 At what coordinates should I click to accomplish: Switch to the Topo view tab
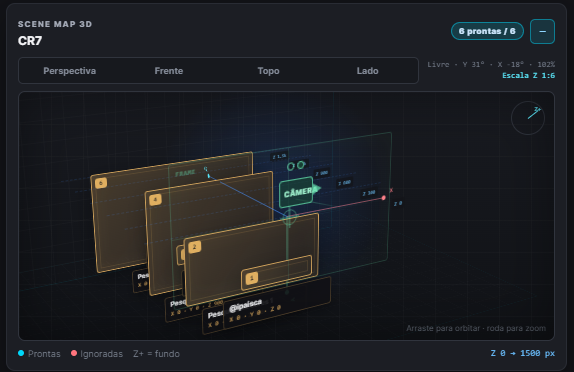[x=268, y=71]
